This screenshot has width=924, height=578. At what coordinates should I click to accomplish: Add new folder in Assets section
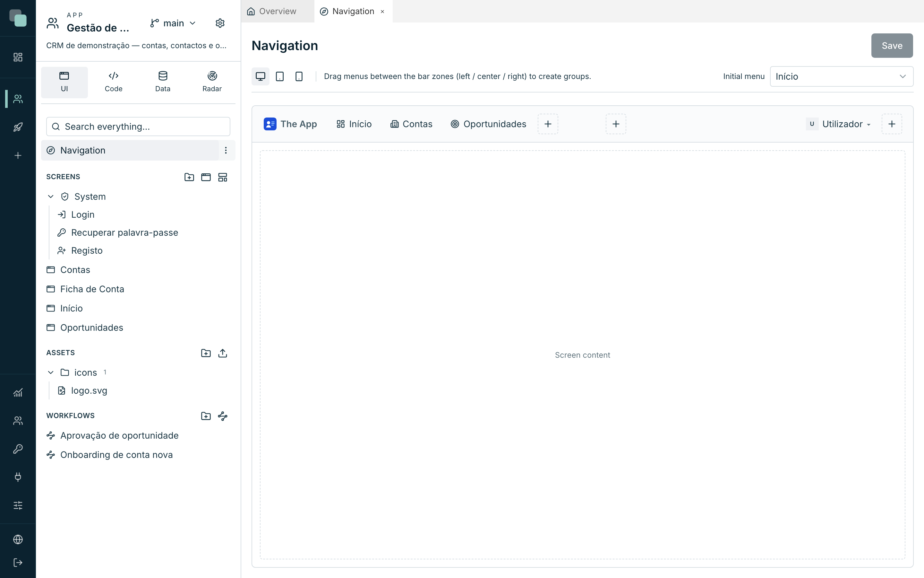(206, 353)
